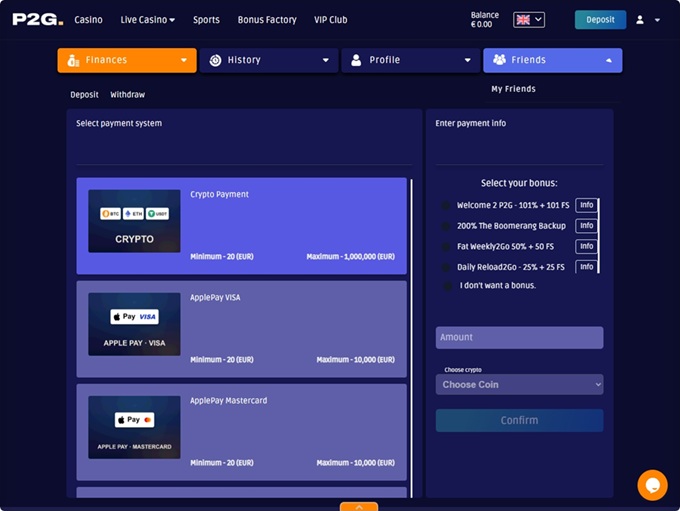Viewport: 680px width, 511px height.
Task: Click the BTC coin badge
Action: 111,214
